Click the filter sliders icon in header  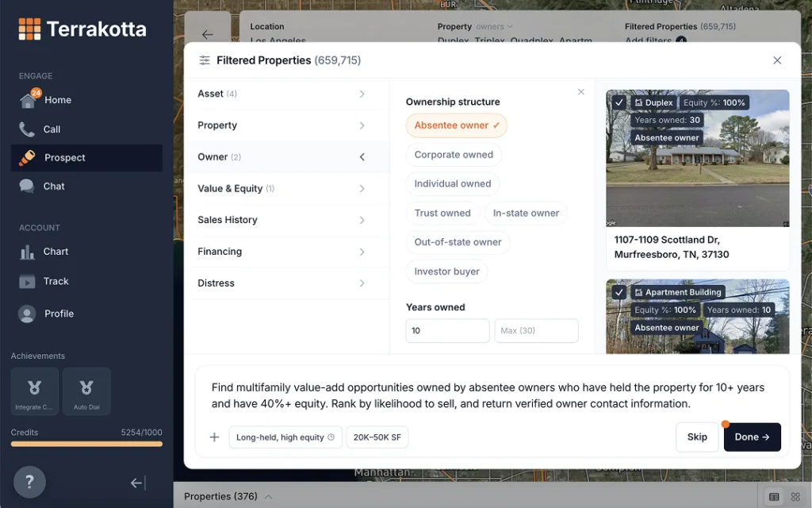pyautogui.click(x=205, y=60)
